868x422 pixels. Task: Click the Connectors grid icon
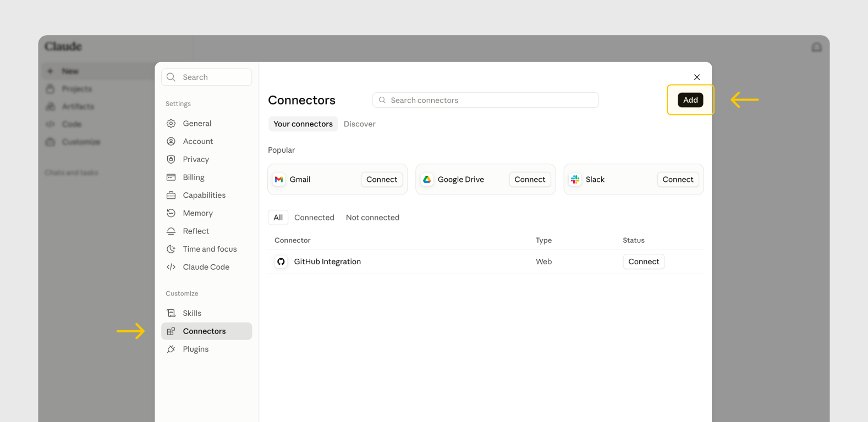pyautogui.click(x=171, y=331)
